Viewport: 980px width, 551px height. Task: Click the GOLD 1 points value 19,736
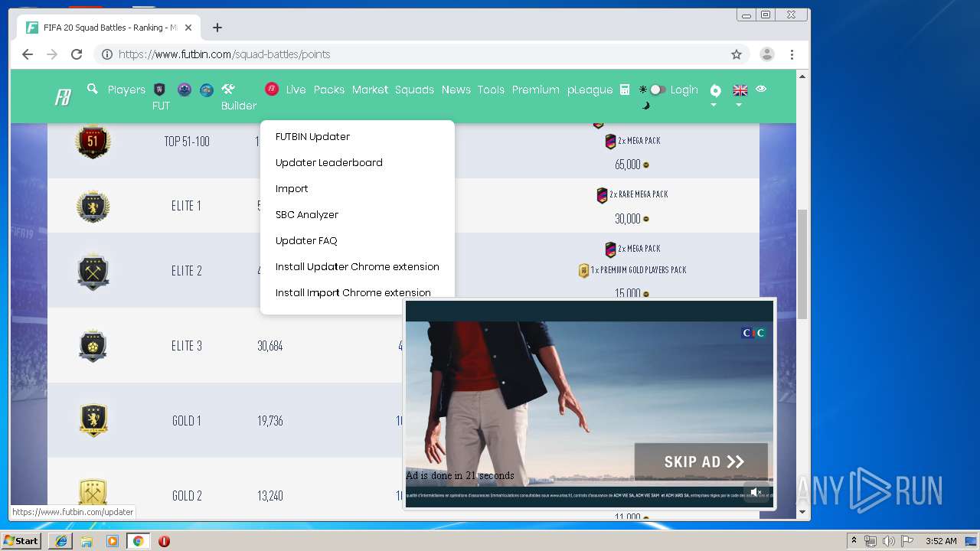tap(269, 421)
